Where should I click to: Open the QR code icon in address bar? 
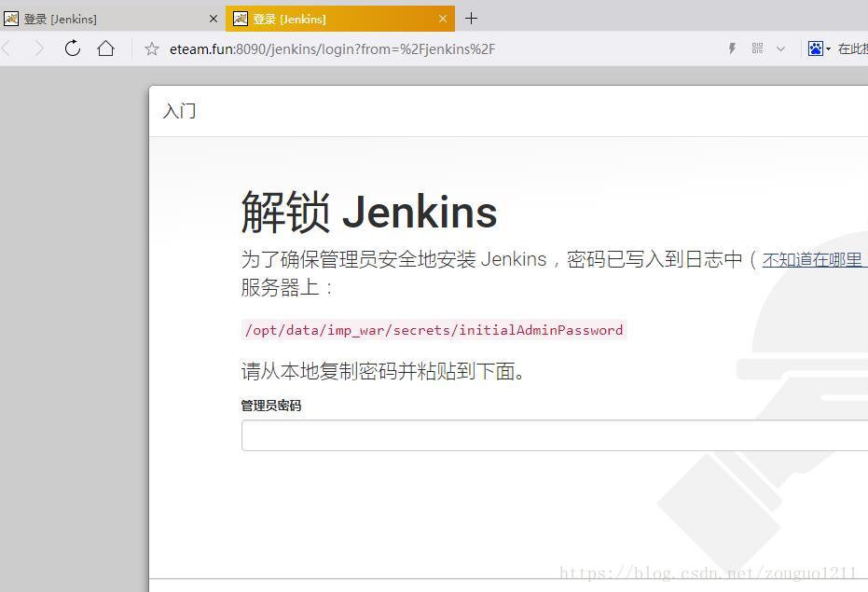point(757,48)
